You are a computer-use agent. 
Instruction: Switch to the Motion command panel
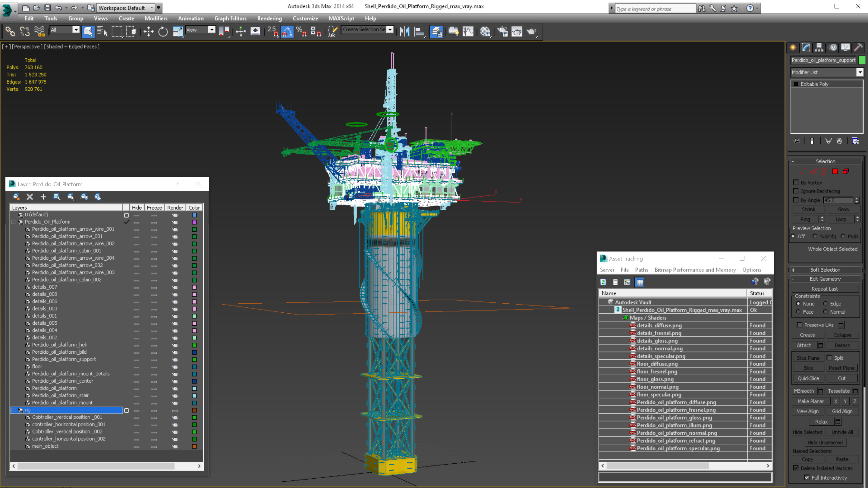[833, 47]
